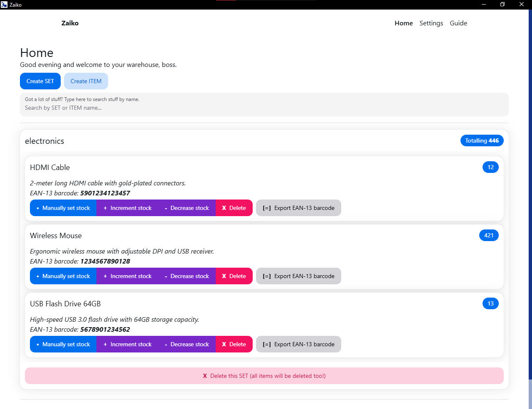Click Create SET button
This screenshot has width=532, height=409.
[40, 81]
